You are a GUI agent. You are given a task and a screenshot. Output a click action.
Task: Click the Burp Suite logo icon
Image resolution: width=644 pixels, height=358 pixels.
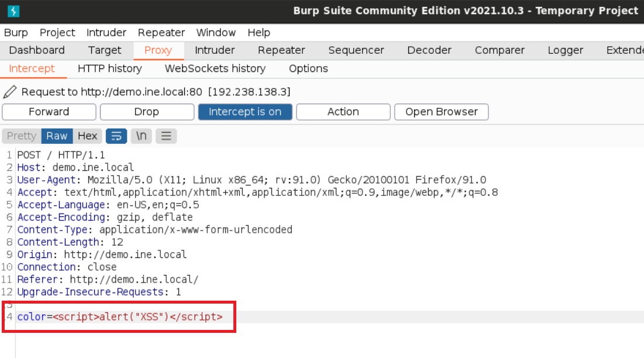(13, 11)
